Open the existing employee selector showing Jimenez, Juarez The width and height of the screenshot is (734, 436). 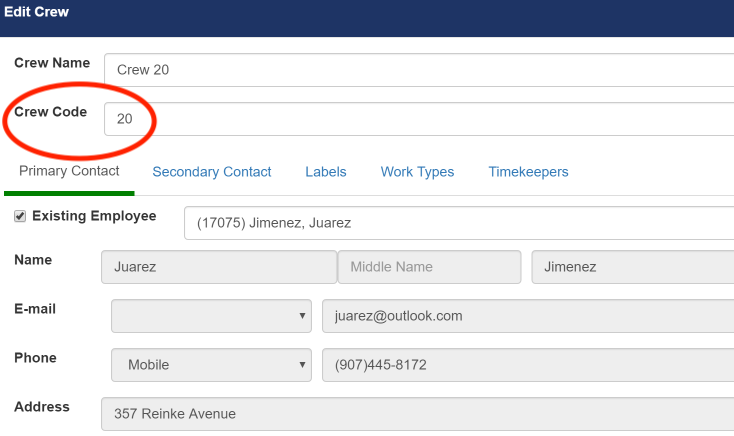[458, 223]
